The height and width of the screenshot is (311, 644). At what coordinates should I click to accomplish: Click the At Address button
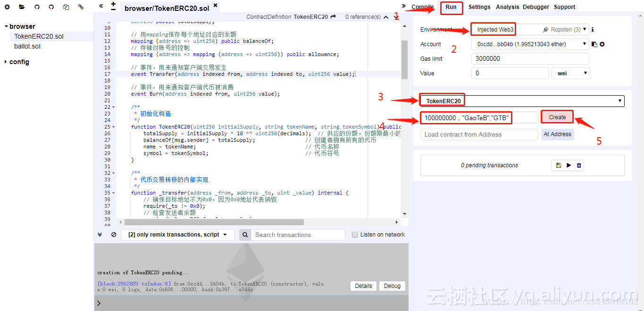click(x=557, y=134)
